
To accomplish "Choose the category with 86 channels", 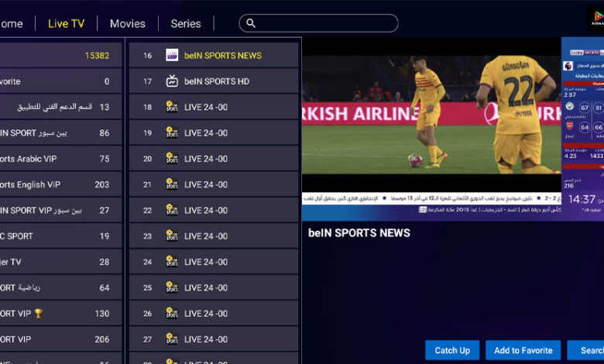I will coord(58,133).
